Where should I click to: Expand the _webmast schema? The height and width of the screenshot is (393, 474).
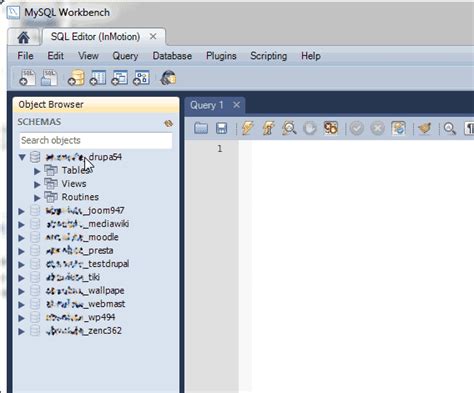click(21, 304)
